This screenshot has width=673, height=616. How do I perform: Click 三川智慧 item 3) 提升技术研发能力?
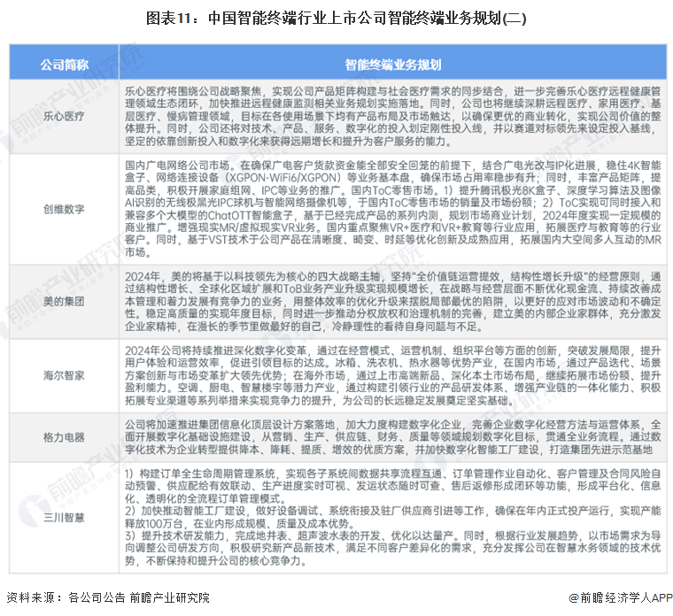392,548
